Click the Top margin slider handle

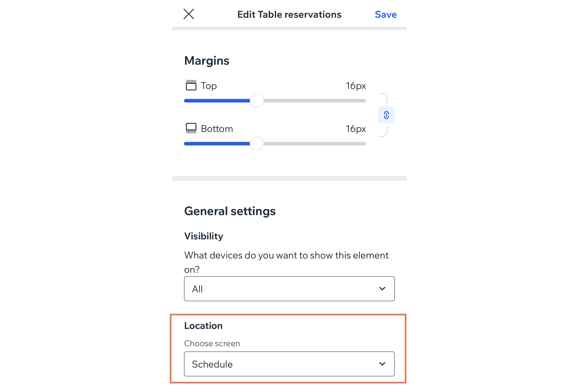click(x=257, y=101)
